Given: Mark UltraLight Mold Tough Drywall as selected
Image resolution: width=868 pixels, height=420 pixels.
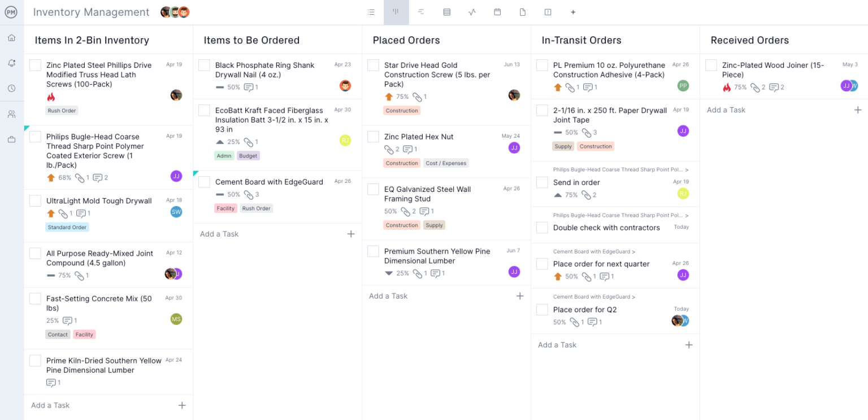Looking at the screenshot, I should coord(35,200).
